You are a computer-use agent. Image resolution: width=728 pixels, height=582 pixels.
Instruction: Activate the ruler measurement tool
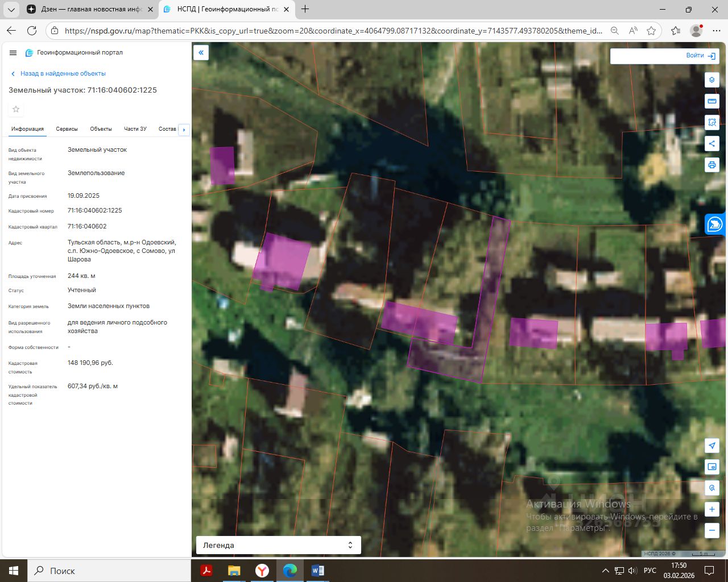coord(712,101)
